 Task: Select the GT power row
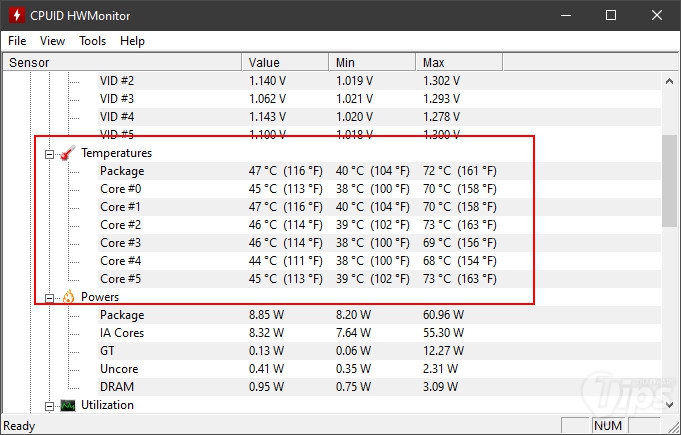click(x=379, y=351)
